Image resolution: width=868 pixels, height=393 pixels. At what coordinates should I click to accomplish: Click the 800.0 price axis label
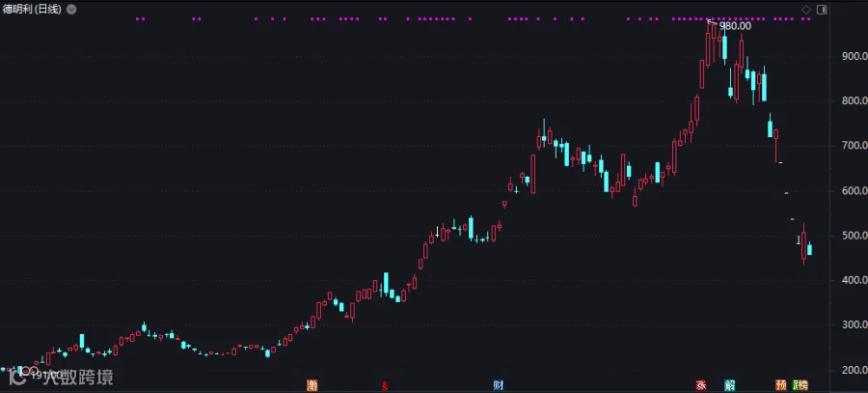point(853,100)
